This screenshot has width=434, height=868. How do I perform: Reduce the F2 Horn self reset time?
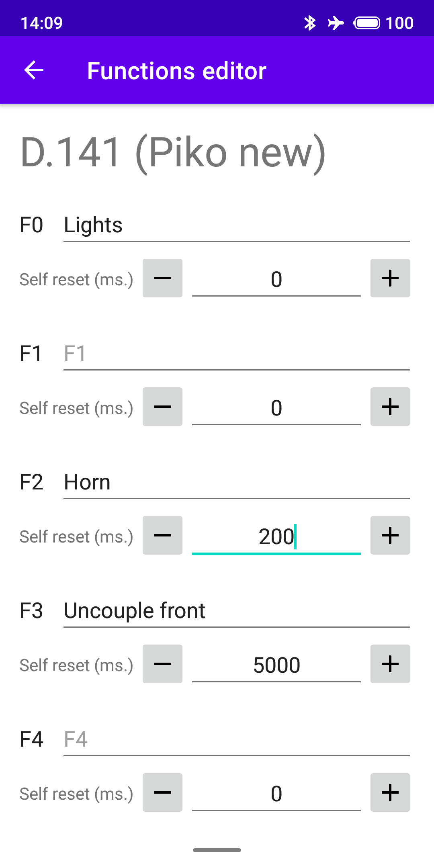pos(162,535)
